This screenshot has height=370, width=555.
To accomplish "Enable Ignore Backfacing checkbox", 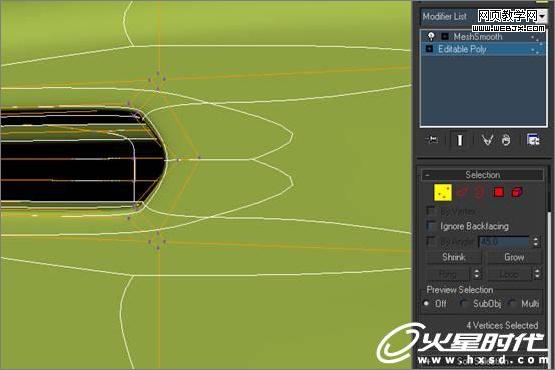I will [x=431, y=226].
